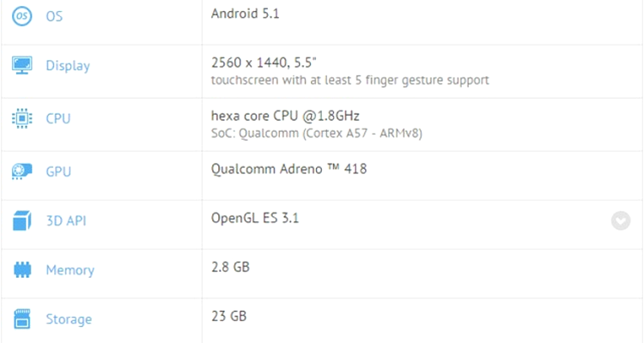Select the Storage label
This screenshot has width=644, height=343.
(x=69, y=319)
